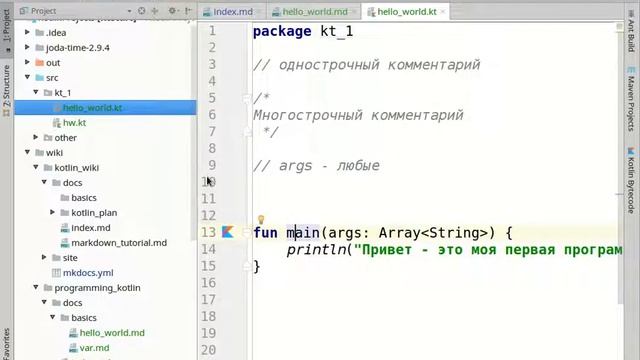Select the kotlin_wiki folder
Screen dimensions: 640x360
pyautogui.click(x=76, y=168)
